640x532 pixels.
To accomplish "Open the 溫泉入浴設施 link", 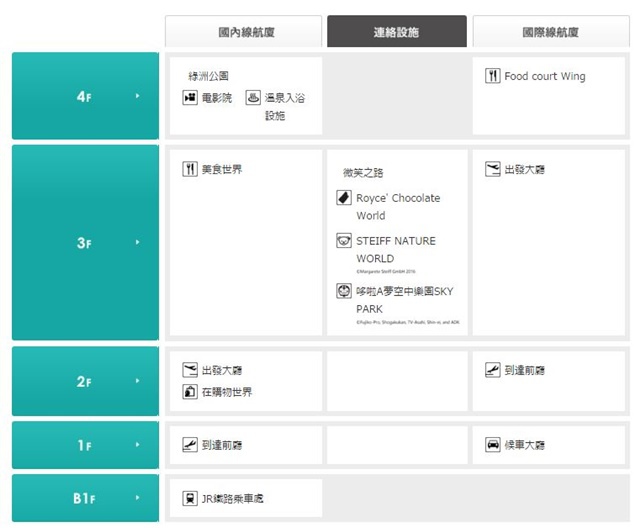I will pyautogui.click(x=285, y=107).
